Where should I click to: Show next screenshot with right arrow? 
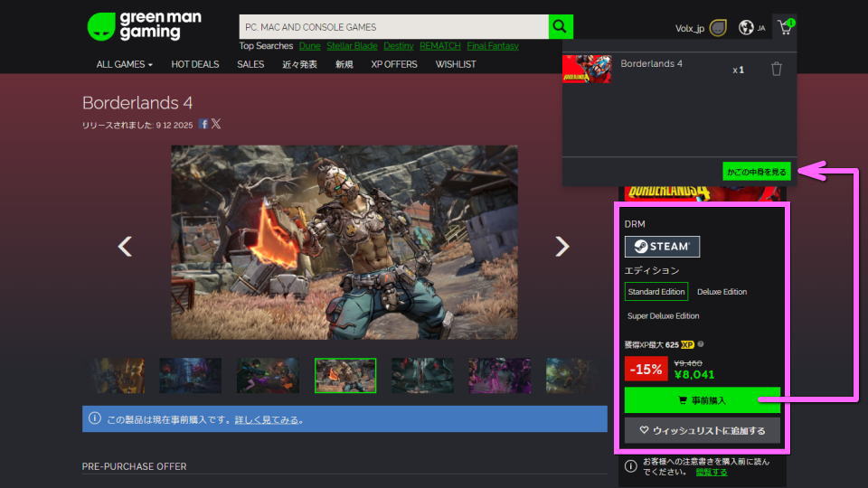click(x=561, y=246)
